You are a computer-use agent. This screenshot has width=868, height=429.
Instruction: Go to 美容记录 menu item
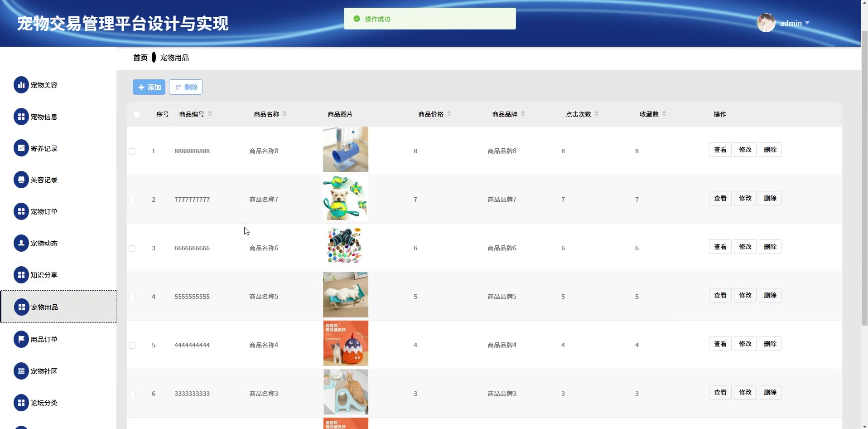[58, 180]
